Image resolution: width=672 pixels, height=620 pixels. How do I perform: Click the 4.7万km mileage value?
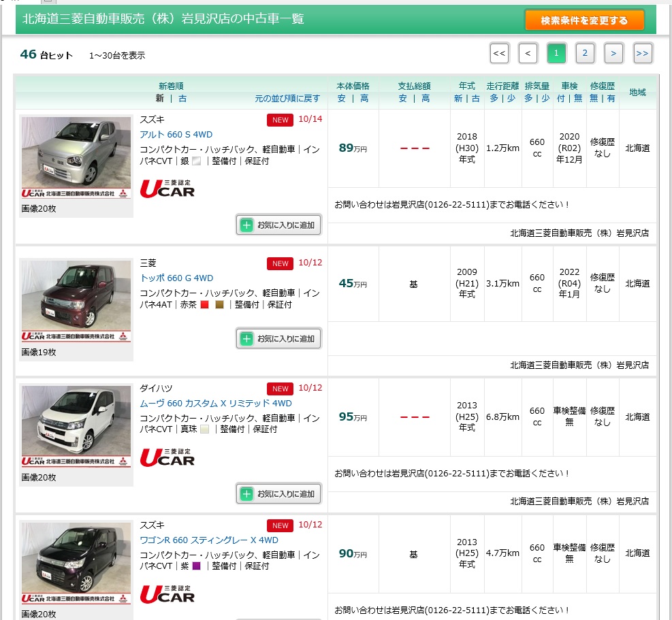coord(502,553)
